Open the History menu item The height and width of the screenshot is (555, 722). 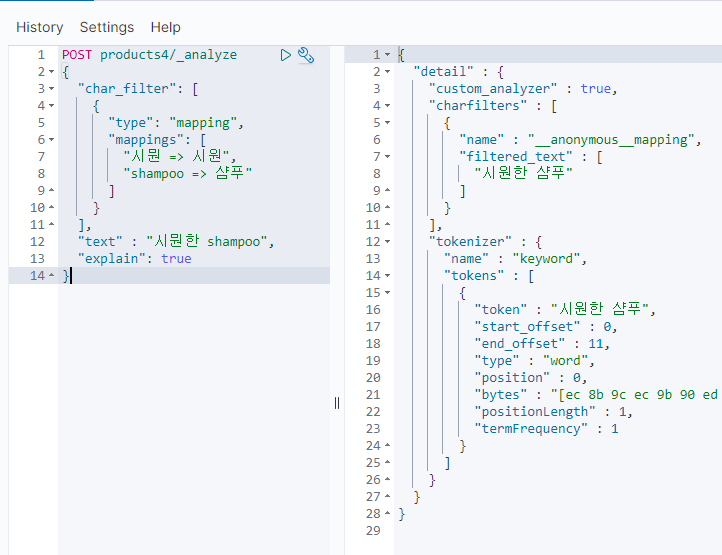[39, 27]
